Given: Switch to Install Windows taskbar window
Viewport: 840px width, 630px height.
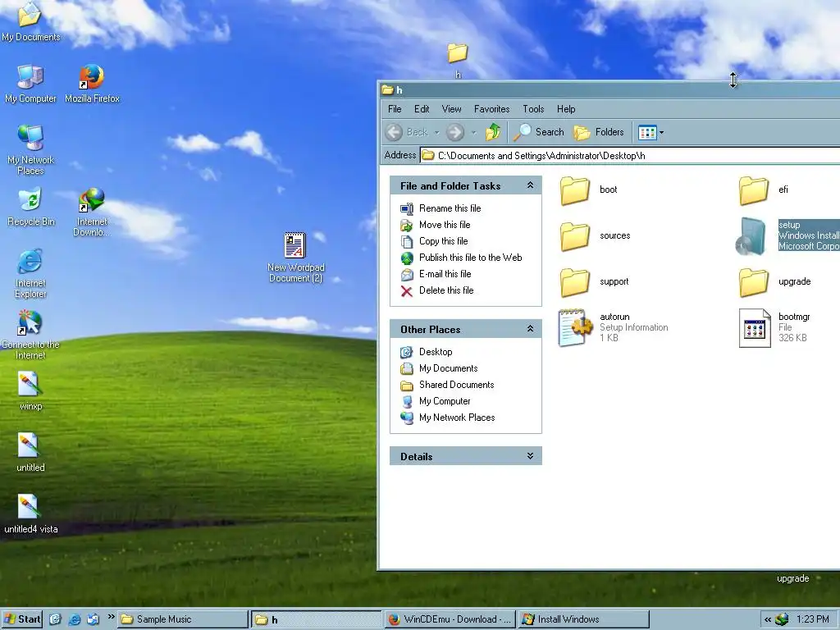Looking at the screenshot, I should click(x=584, y=619).
